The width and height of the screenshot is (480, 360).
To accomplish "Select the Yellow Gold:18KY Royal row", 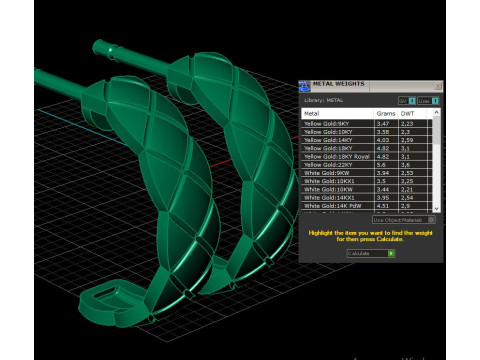I will pos(367,157).
